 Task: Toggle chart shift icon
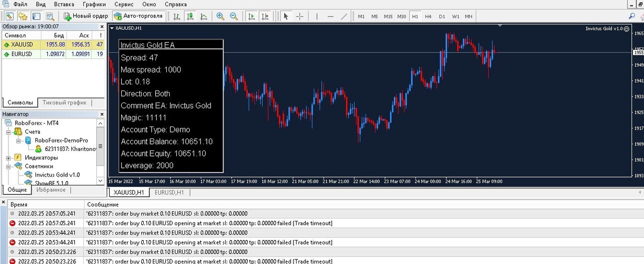click(265, 16)
